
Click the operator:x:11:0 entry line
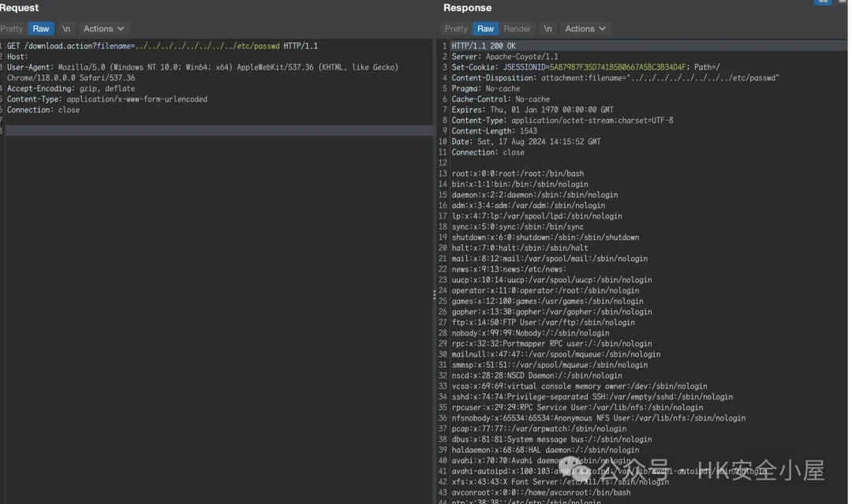546,290
